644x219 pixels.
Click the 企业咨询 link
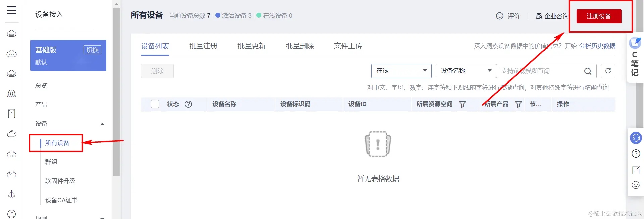coord(556,16)
